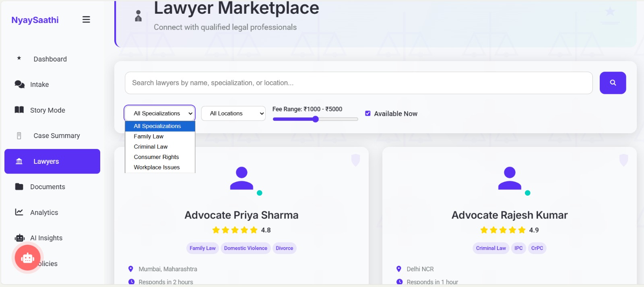Image resolution: width=644 pixels, height=287 pixels.
Task: Click the Intake chat bubbles icon
Action: coord(19,84)
